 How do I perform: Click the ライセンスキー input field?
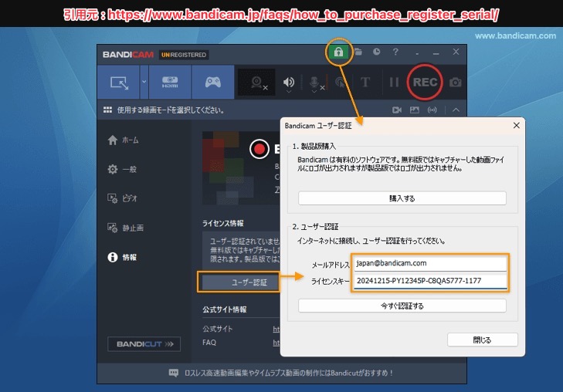tap(429, 281)
